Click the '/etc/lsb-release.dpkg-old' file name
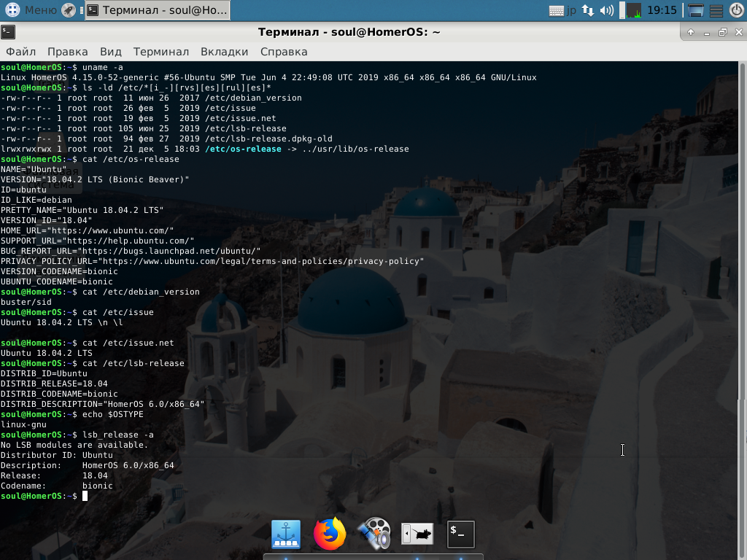 pyautogui.click(x=268, y=139)
